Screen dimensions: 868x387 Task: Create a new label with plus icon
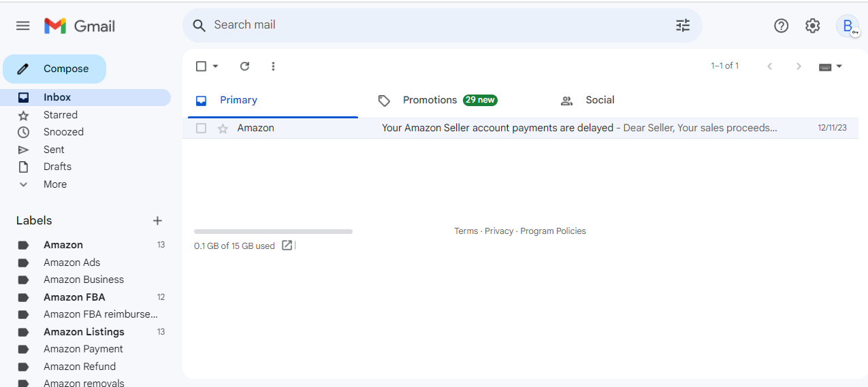point(157,220)
